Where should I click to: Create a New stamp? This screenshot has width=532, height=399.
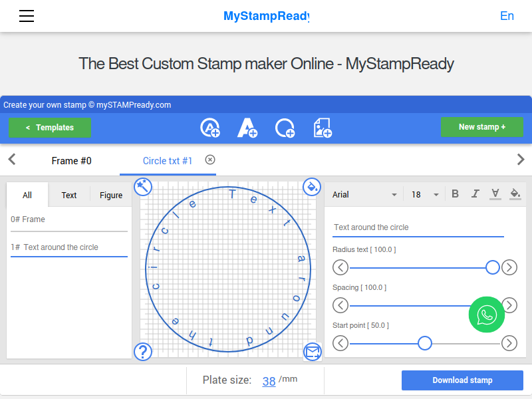pos(481,127)
